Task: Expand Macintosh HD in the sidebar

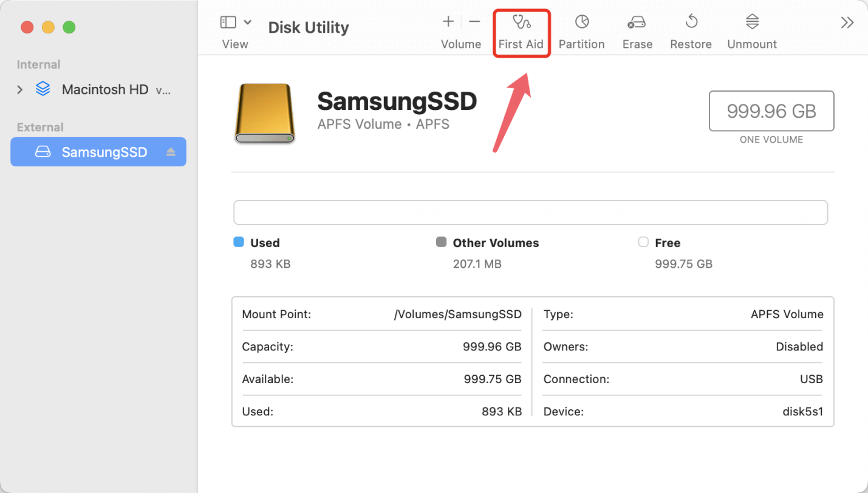Action: coord(19,89)
